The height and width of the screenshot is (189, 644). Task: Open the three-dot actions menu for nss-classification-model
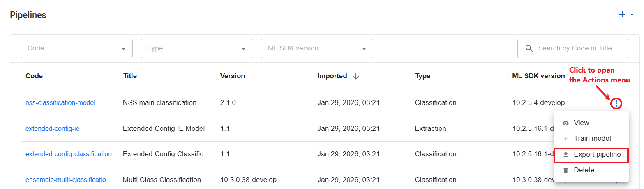pos(616,103)
